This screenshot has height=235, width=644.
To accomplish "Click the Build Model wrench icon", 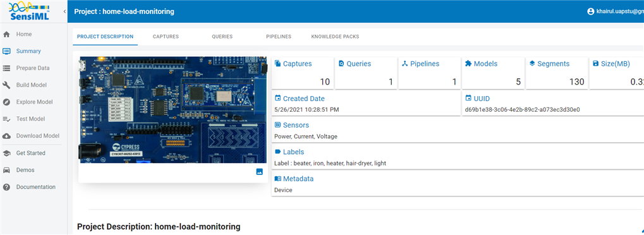I will coord(6,85).
